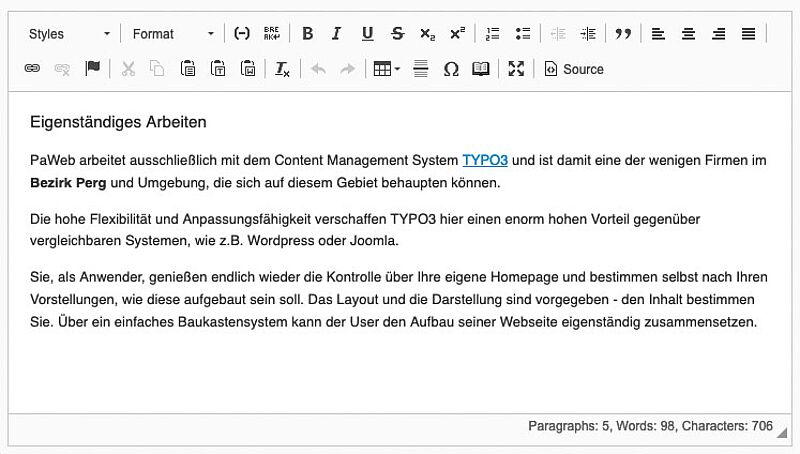
Task: Click the open book icon
Action: pos(481,68)
